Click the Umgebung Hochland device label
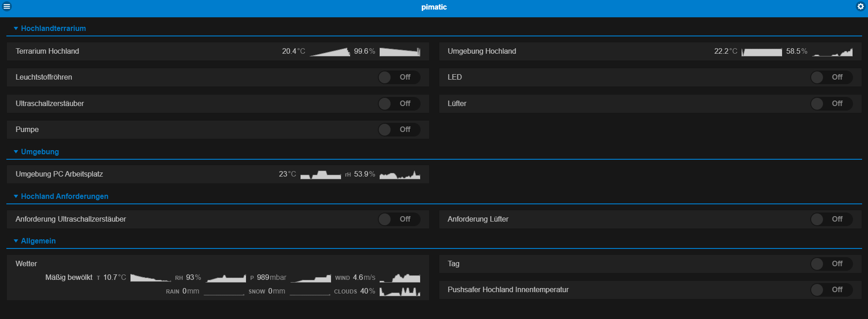868x319 pixels. click(482, 51)
